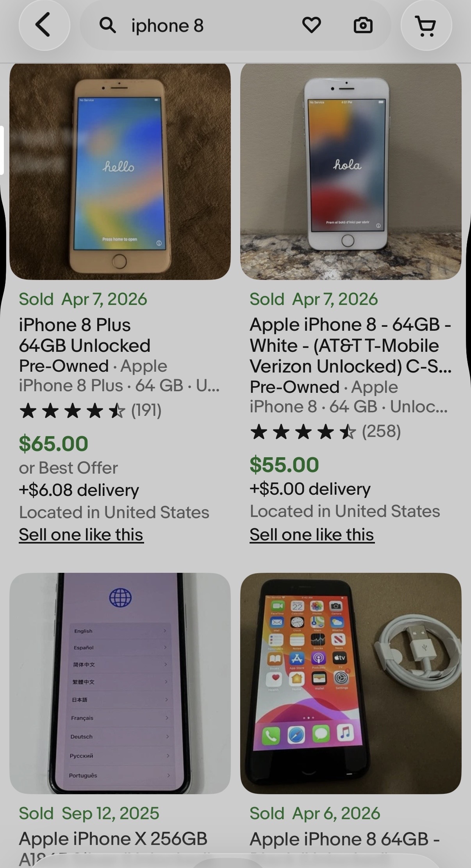
Task: Open the shopping cart
Action: [426, 26]
